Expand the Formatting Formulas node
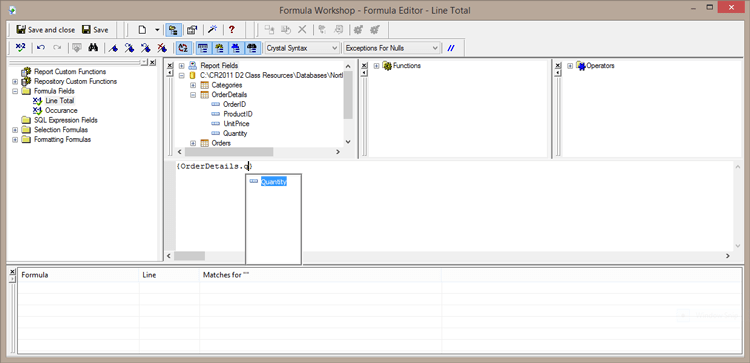 [x=15, y=140]
